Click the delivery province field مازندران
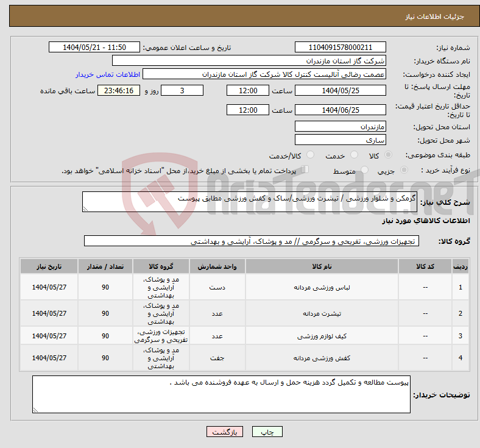 point(340,126)
